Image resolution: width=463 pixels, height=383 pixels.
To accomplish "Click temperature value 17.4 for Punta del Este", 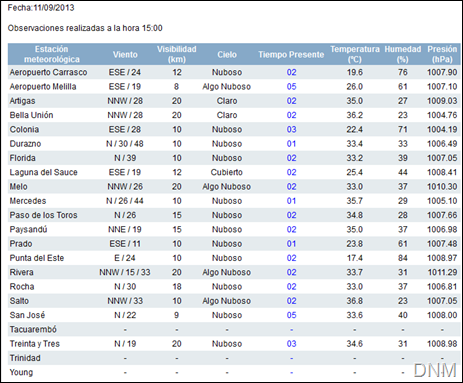I will [x=354, y=258].
